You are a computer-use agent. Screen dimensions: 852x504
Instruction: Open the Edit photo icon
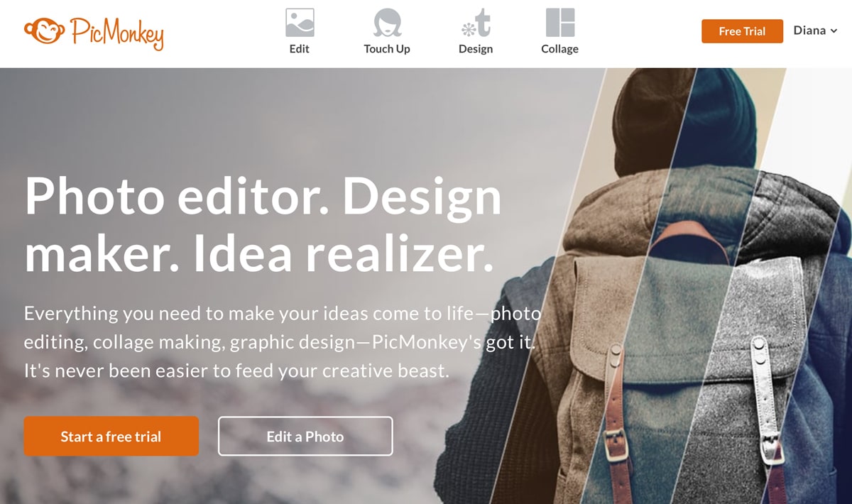pyautogui.click(x=300, y=23)
